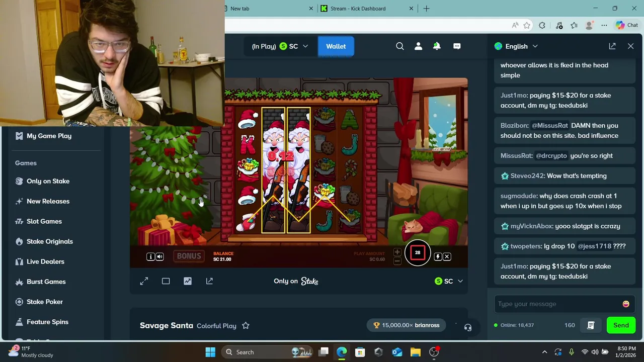Toggle the chat bubble icon in header
644x362 pixels.
[457, 46]
